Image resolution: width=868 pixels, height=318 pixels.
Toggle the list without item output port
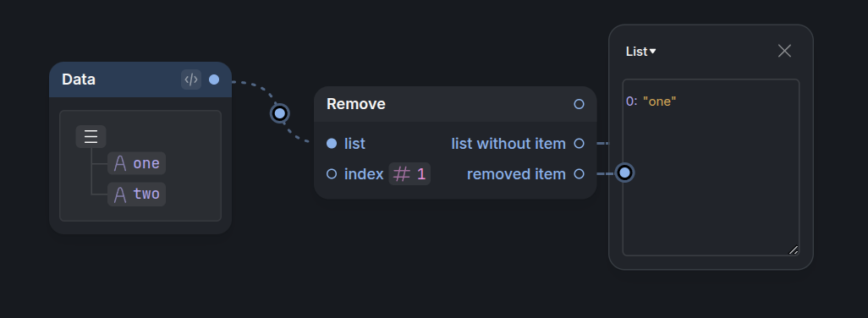(579, 144)
